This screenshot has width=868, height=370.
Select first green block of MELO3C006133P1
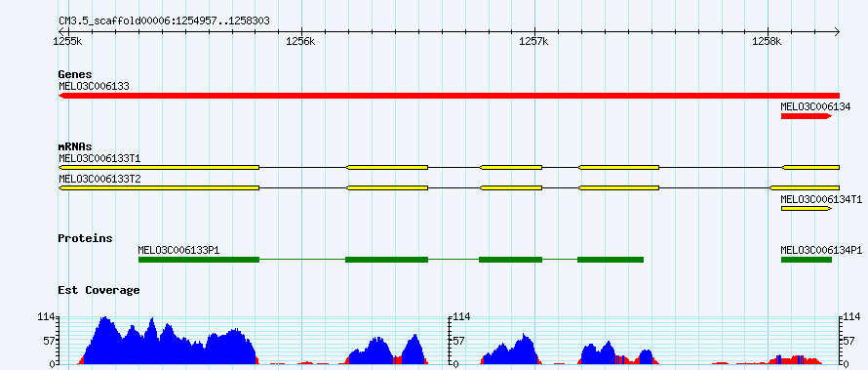(199, 260)
